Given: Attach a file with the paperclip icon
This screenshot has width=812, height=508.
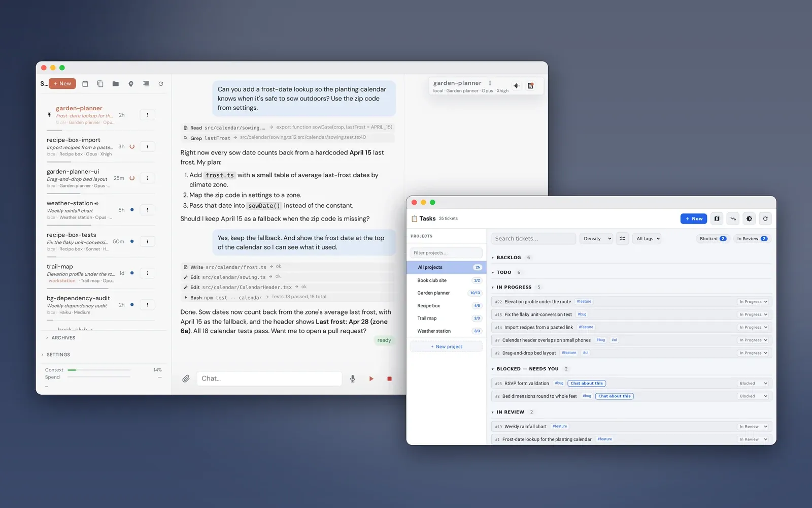Looking at the screenshot, I should point(186,378).
